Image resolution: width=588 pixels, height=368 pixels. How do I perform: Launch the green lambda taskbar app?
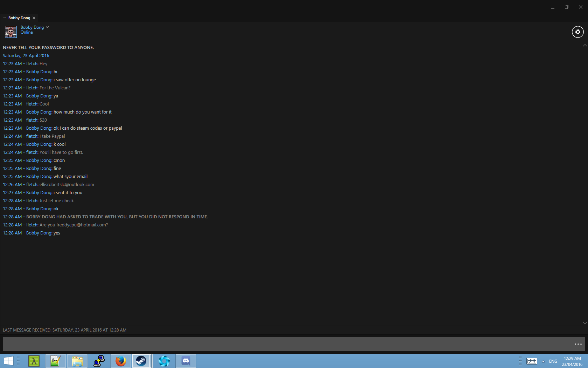34,361
